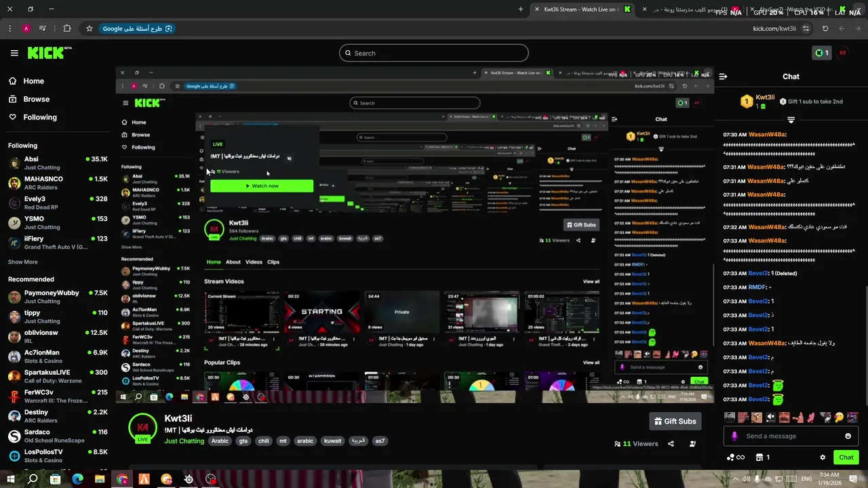Viewport: 868px width, 488px height.
Task: Click the channel points icon below the chat input
Action: [735, 457]
